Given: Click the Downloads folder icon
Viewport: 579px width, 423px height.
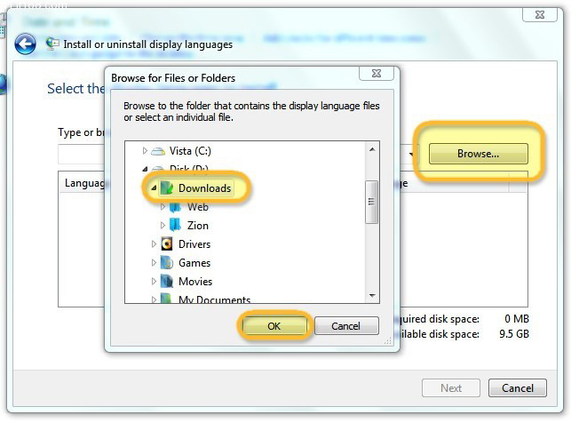Looking at the screenshot, I should (167, 188).
